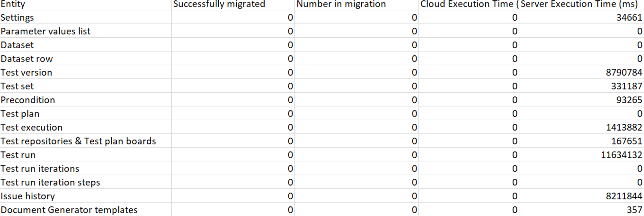Image resolution: width=644 pixels, height=216 pixels.
Task: Click the Test set server time 331187
Action: pos(582,86)
